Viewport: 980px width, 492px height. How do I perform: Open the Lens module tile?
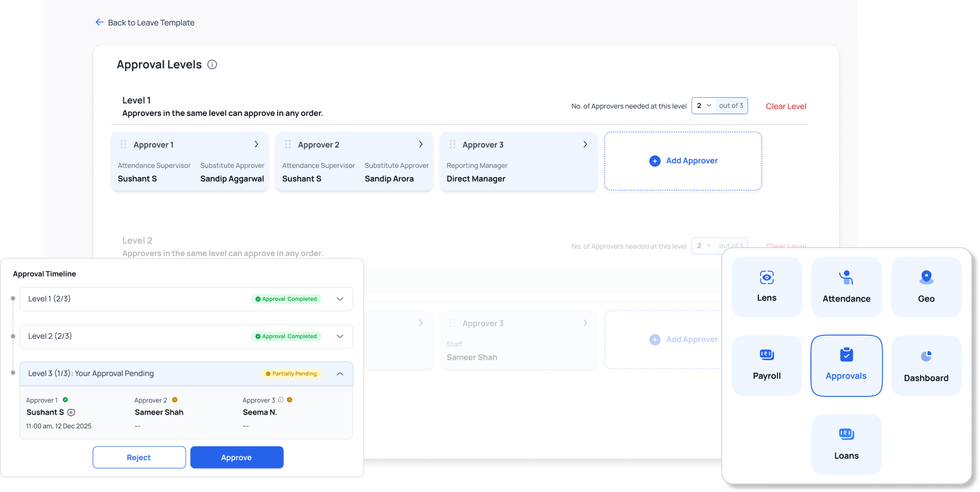(767, 287)
